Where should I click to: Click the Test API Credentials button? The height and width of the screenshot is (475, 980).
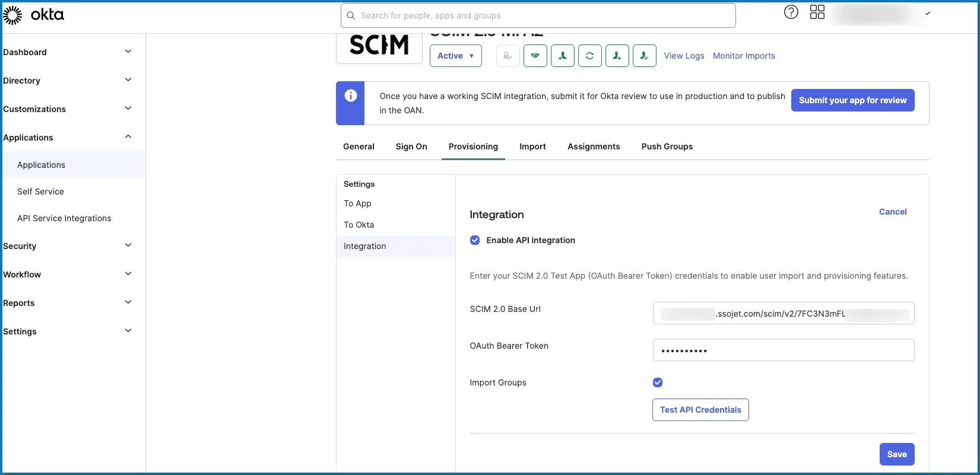[x=700, y=410]
